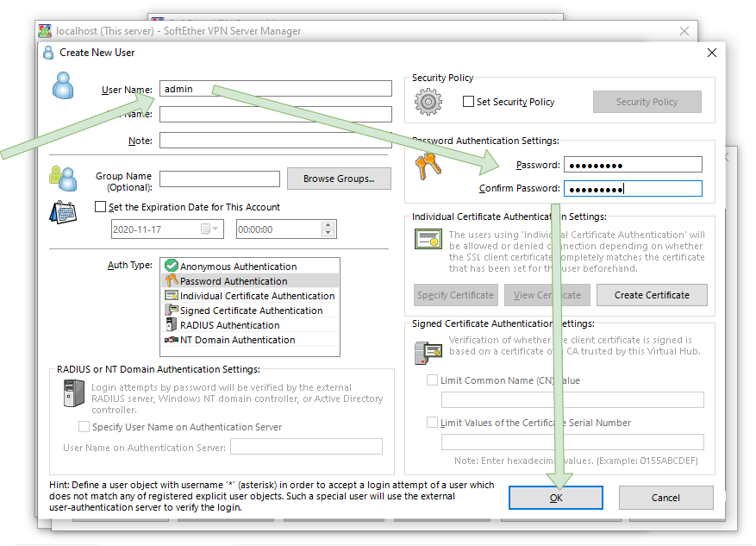Decrease expiration time with down spinner
Image resolution: width=756 pixels, height=546 pixels.
click(328, 233)
